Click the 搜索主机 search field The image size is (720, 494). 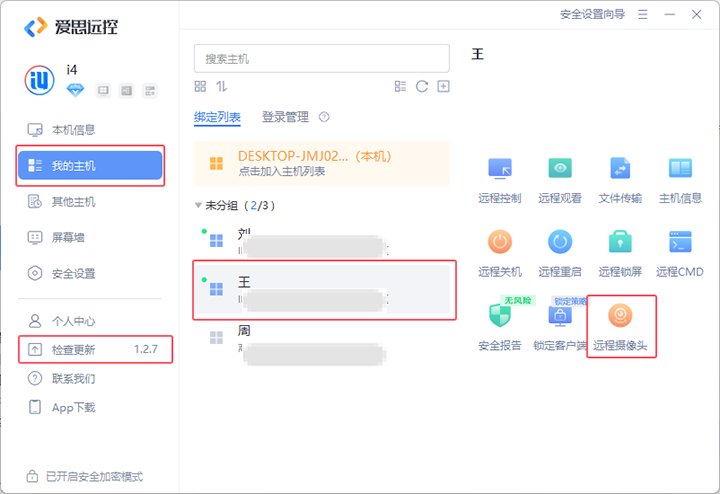click(x=321, y=58)
